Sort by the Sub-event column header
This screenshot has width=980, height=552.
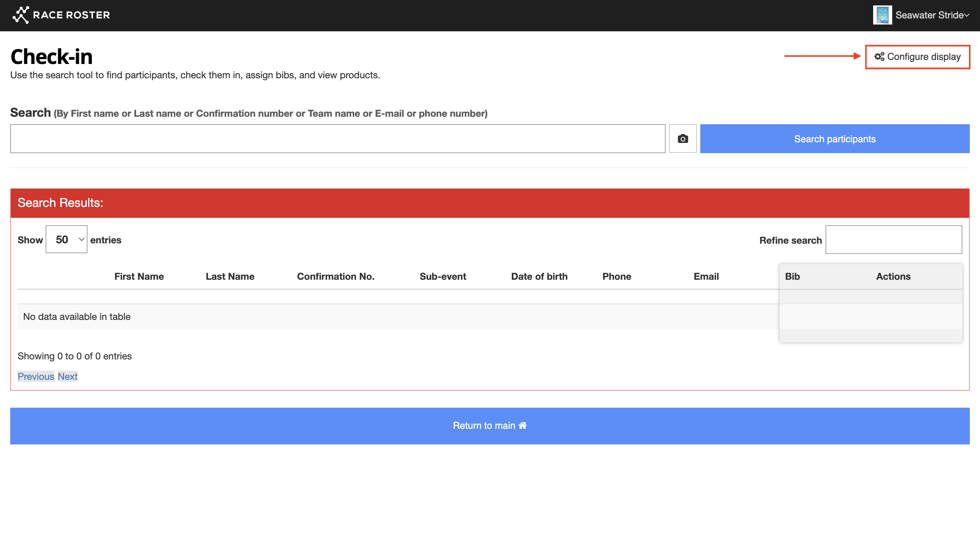[443, 277]
